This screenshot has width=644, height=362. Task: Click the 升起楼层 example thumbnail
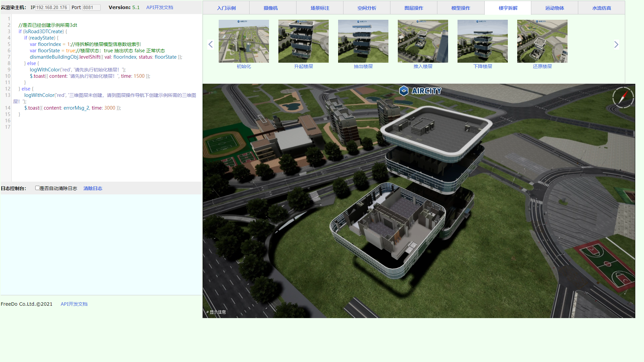tap(304, 41)
